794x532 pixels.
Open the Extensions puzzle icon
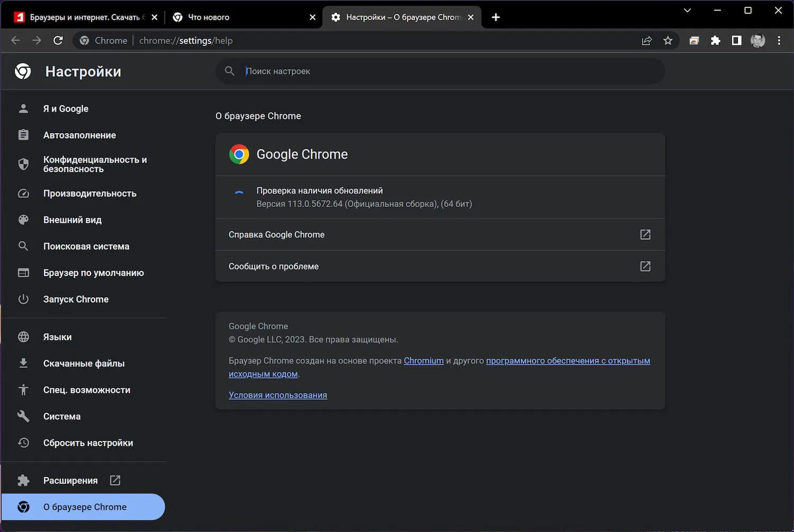715,41
